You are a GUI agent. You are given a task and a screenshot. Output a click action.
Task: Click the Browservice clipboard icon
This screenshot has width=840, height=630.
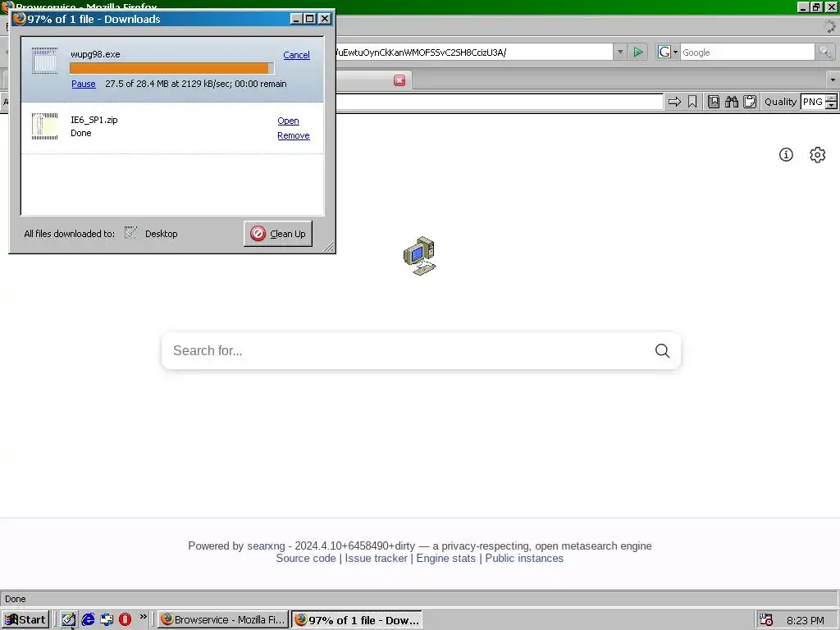pyautogui.click(x=750, y=102)
